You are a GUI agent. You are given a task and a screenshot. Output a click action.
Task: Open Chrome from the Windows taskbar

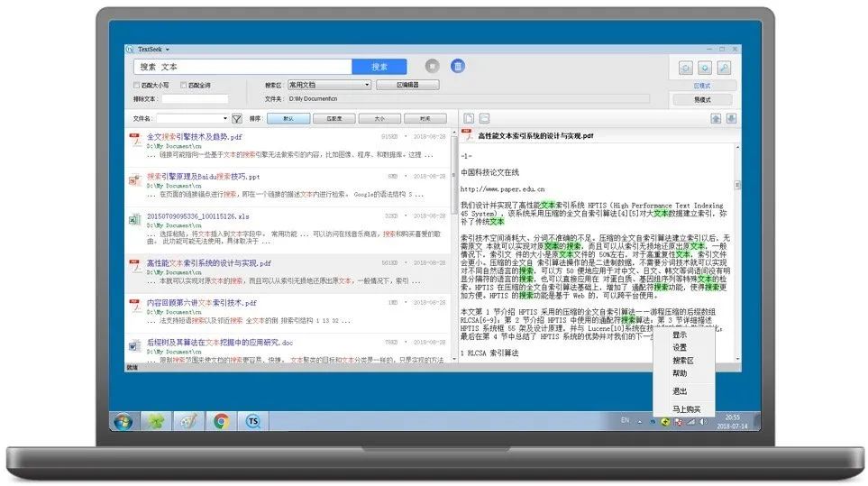[221, 420]
